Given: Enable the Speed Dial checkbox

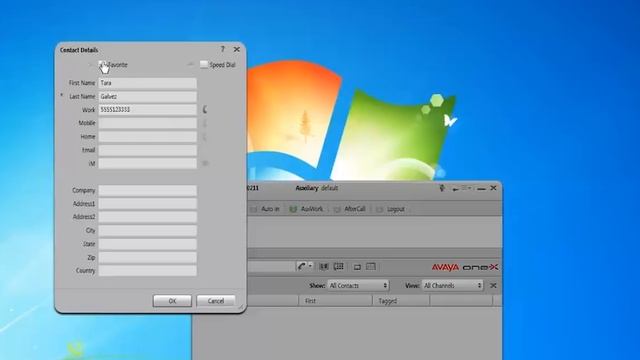Looking at the screenshot, I should (x=204, y=64).
